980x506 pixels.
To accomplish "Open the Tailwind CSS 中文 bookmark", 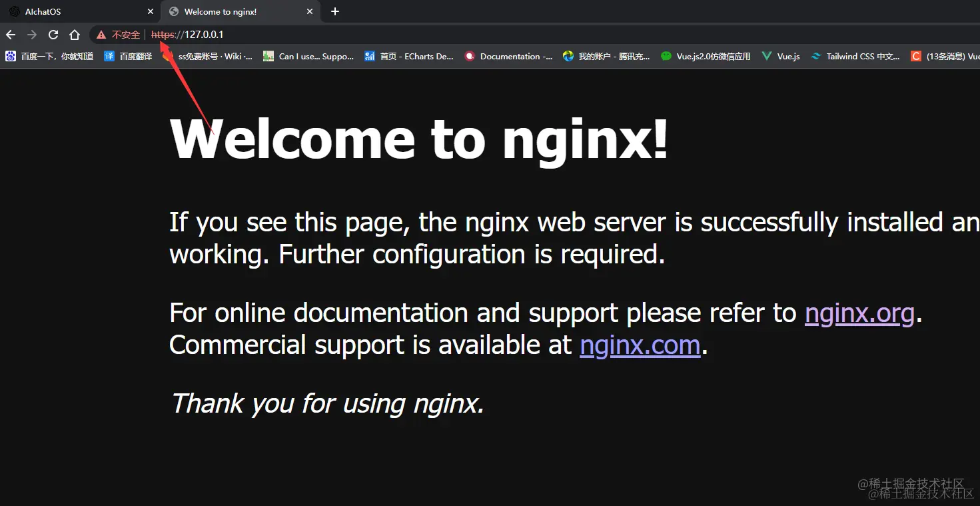I will click(855, 57).
